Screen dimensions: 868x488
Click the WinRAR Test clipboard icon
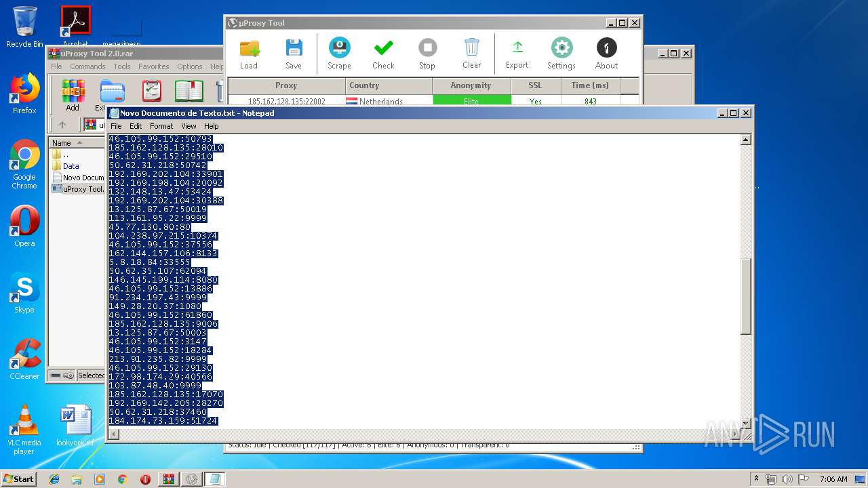point(151,91)
